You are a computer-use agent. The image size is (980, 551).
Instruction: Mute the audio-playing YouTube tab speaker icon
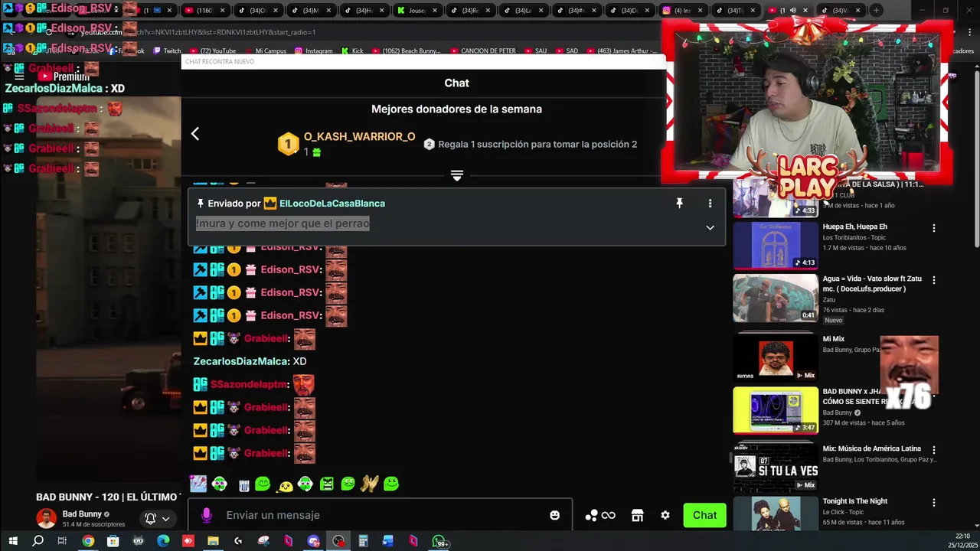(x=793, y=11)
